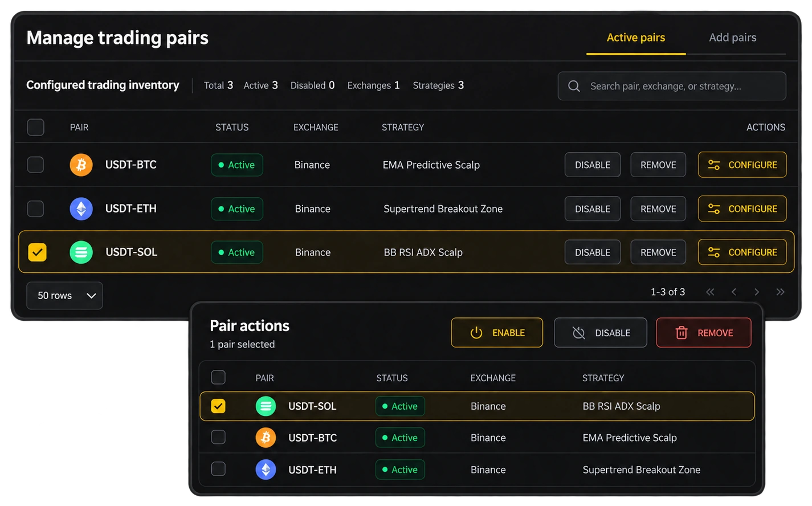This screenshot has width=812, height=506.
Task: Remove the USDT-BTC pair
Action: click(658, 165)
